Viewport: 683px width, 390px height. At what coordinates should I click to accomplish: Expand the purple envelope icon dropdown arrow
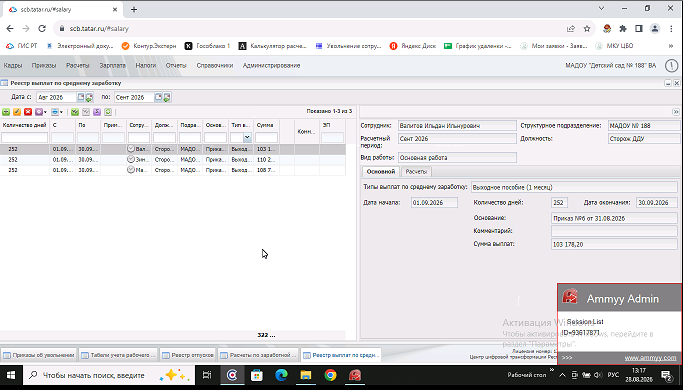(45, 112)
